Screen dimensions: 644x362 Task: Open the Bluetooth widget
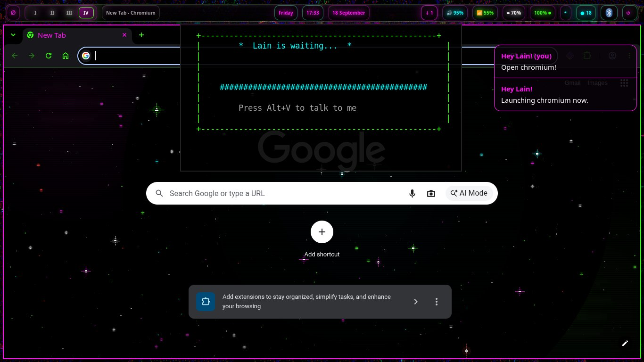pos(609,13)
